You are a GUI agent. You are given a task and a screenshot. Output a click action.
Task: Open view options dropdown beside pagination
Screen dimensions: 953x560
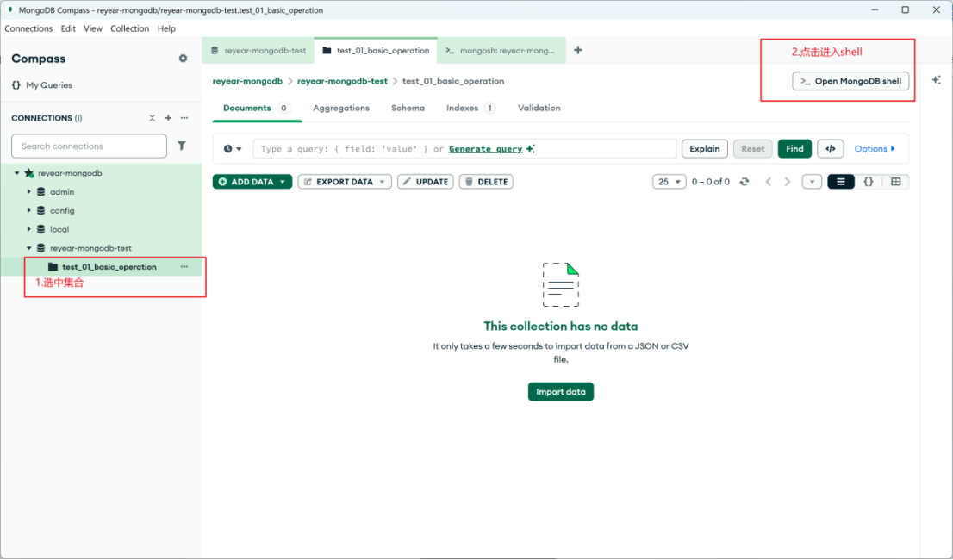812,182
